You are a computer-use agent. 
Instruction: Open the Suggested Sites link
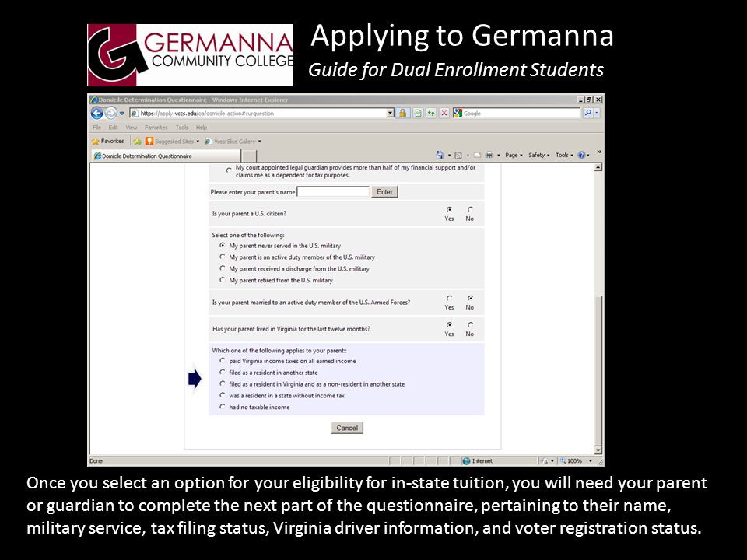tap(172, 142)
